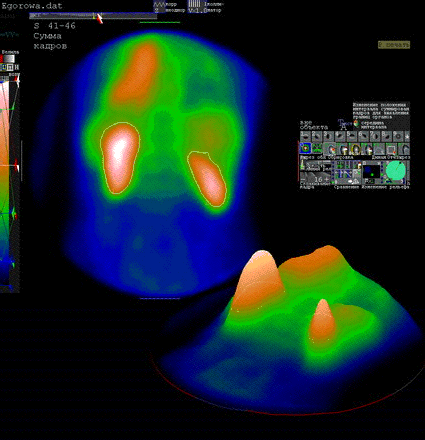Select object shape preset number 4

[340, 136]
